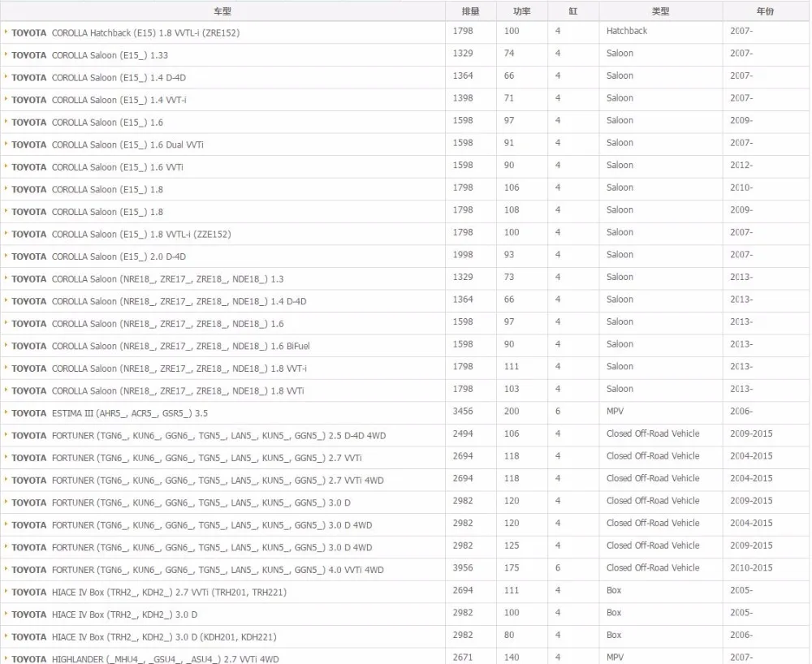The width and height of the screenshot is (812, 664).
Task: Open COROLLA Saloon (NRE18_...) 1.8 VVT-i entry
Action: tap(159, 369)
